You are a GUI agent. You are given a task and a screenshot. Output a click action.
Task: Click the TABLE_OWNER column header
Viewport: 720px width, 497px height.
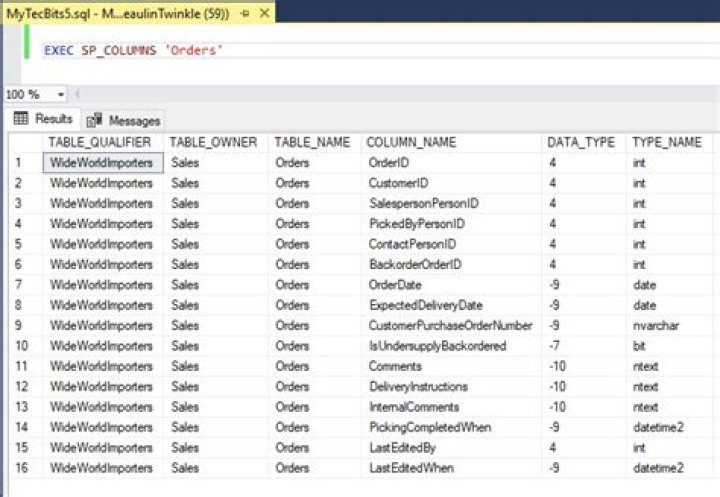tap(214, 142)
